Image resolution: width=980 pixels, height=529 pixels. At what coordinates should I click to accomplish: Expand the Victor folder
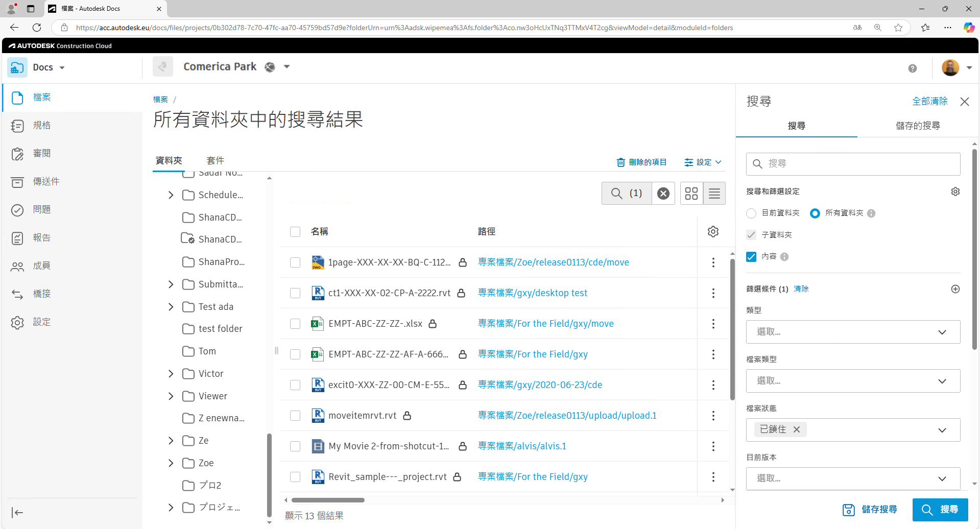coord(171,374)
